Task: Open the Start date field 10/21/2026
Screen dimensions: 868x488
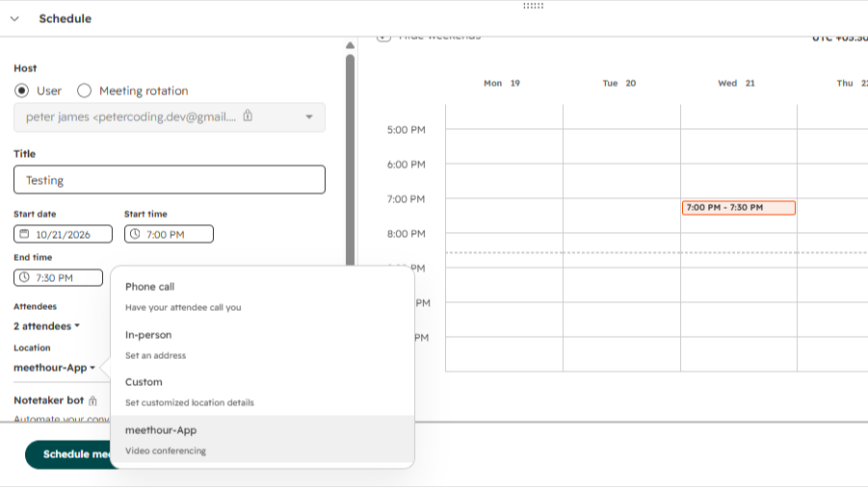Action: [x=64, y=234]
